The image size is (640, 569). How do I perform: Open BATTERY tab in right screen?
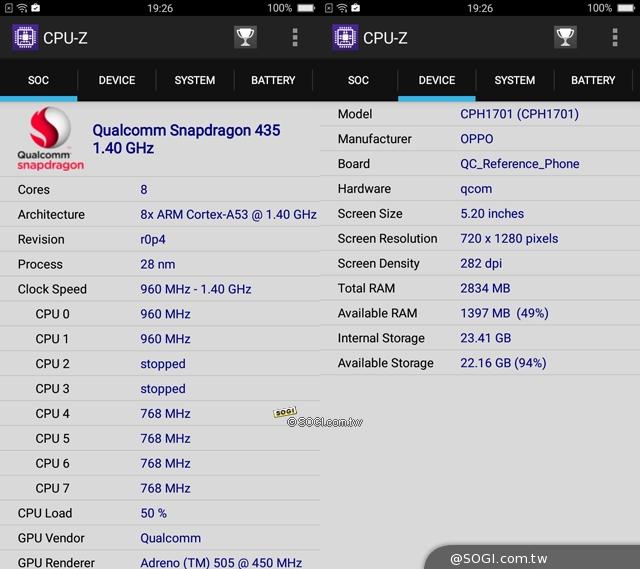point(593,80)
